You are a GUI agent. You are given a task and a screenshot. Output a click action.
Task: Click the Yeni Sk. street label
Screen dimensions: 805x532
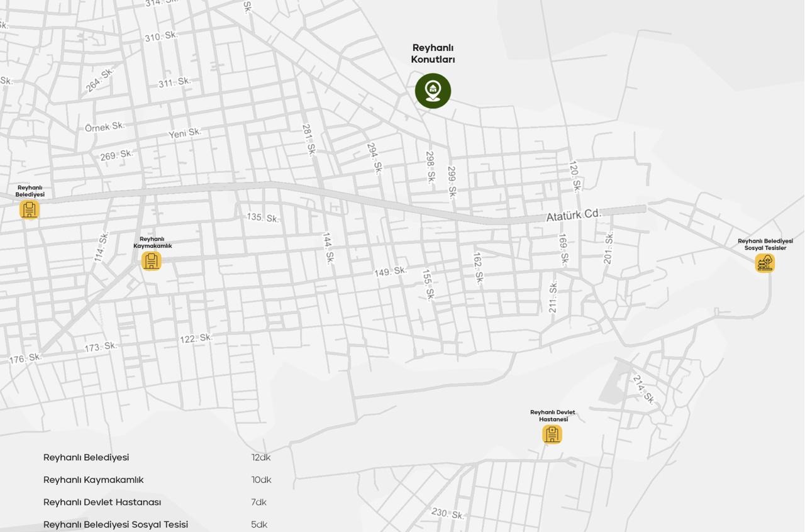point(185,133)
